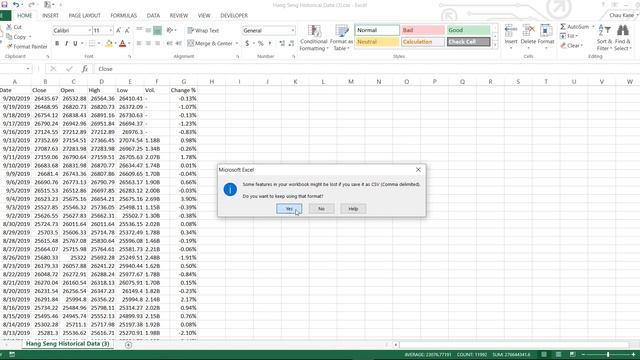Screen dimensions: 640x360
Task: Expand Merge & Center dropdown arrow
Action: (237, 43)
